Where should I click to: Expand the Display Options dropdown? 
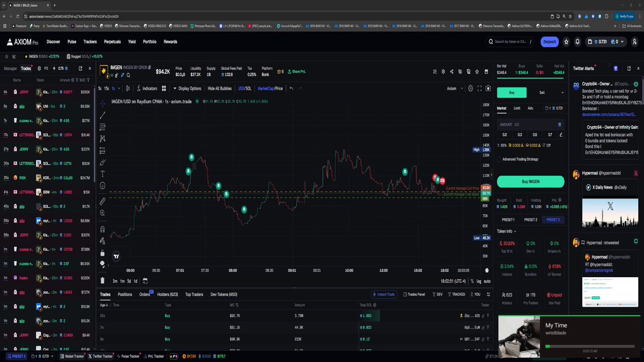click(x=187, y=88)
